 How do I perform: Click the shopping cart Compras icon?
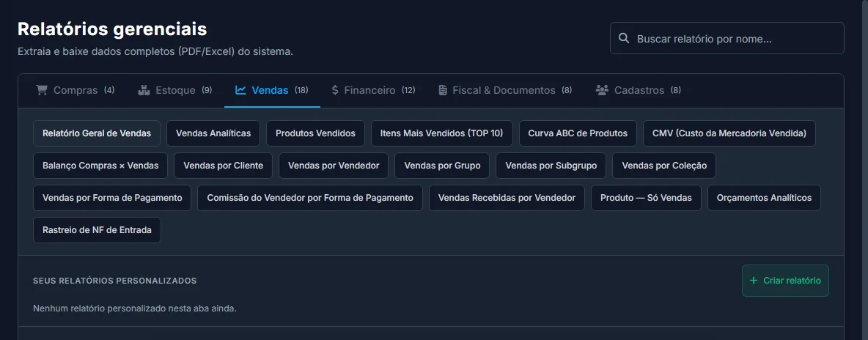pos(42,90)
